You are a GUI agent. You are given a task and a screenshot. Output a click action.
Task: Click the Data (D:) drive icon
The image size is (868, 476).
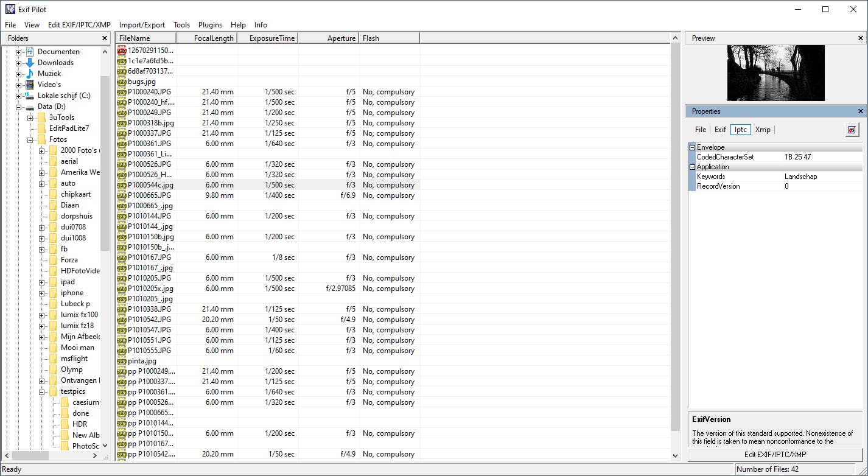(x=30, y=107)
